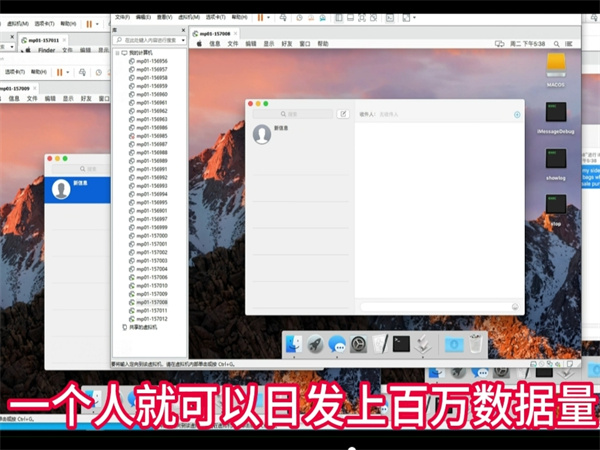
Task: Collapse the 我的计算机 tree node
Action: (117, 52)
